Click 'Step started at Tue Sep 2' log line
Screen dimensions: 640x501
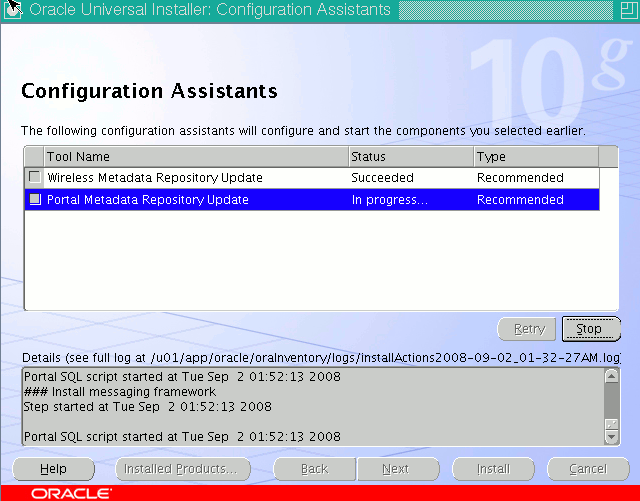click(x=147, y=407)
